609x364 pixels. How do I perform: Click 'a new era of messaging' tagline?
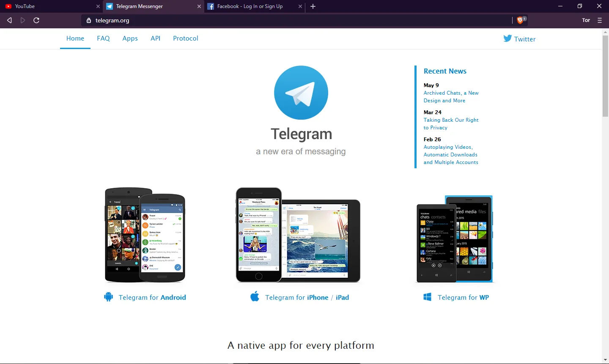301,151
